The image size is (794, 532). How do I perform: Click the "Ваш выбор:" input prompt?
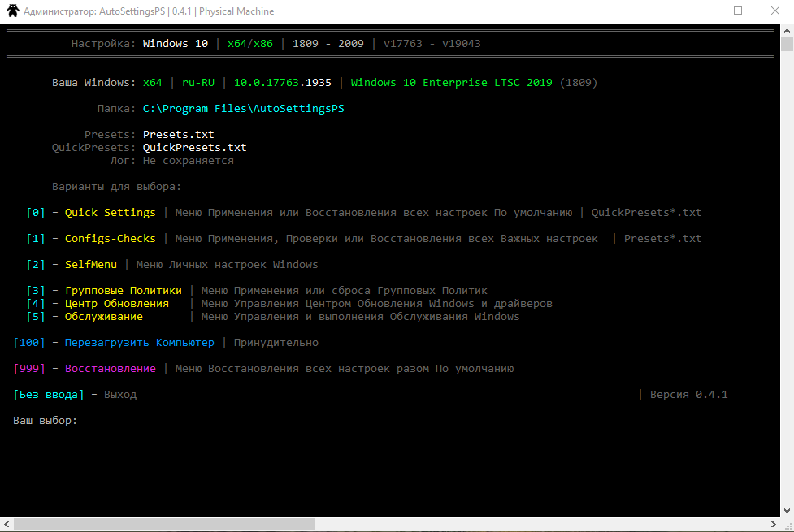click(45, 421)
